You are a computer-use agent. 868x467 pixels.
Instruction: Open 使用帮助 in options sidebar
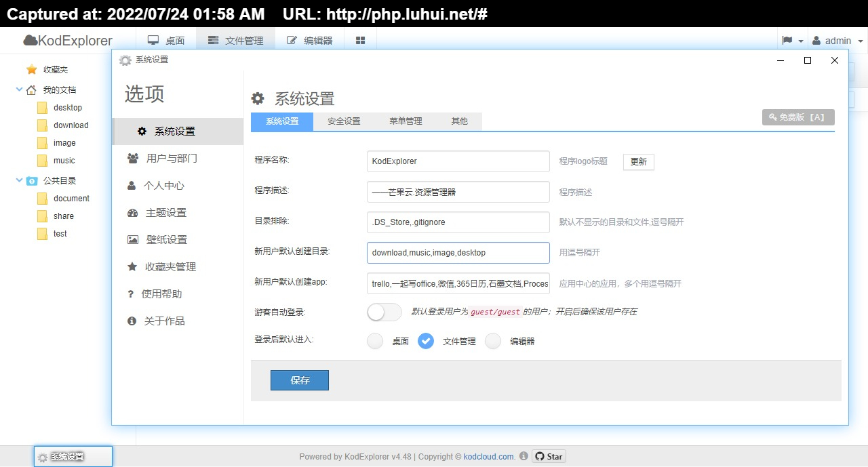click(178, 294)
